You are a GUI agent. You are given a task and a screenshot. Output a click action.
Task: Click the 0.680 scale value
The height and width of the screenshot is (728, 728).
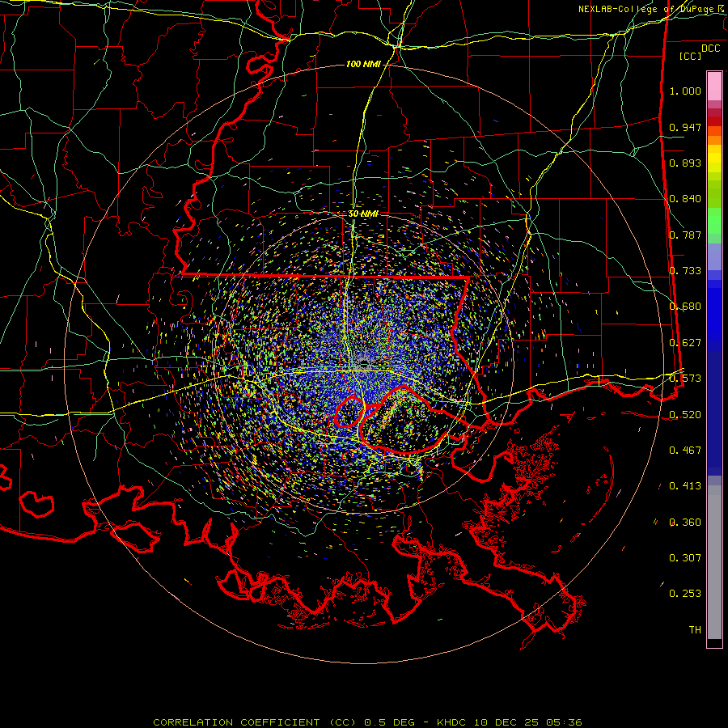point(685,307)
